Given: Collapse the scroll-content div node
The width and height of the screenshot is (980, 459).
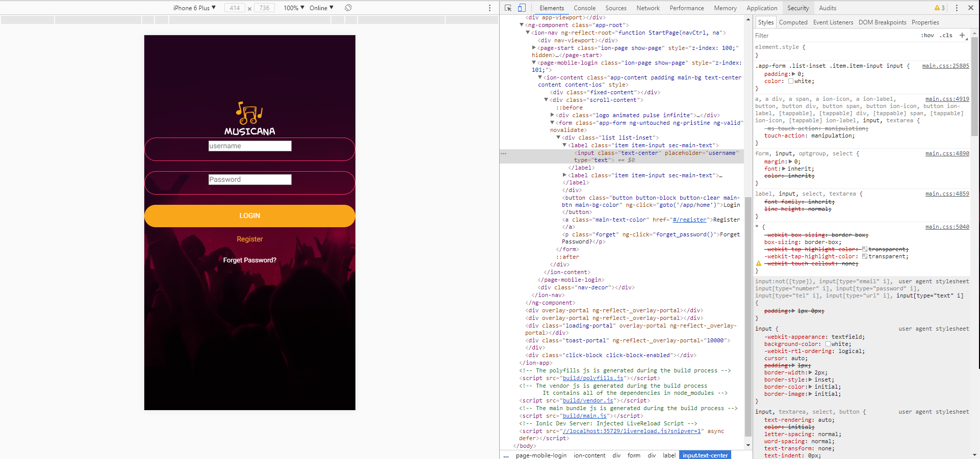Looking at the screenshot, I should click(546, 100).
